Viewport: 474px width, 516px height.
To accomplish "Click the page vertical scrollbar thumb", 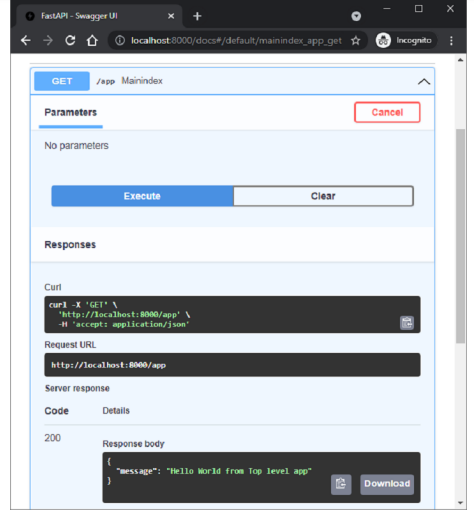I will pos(460,235).
